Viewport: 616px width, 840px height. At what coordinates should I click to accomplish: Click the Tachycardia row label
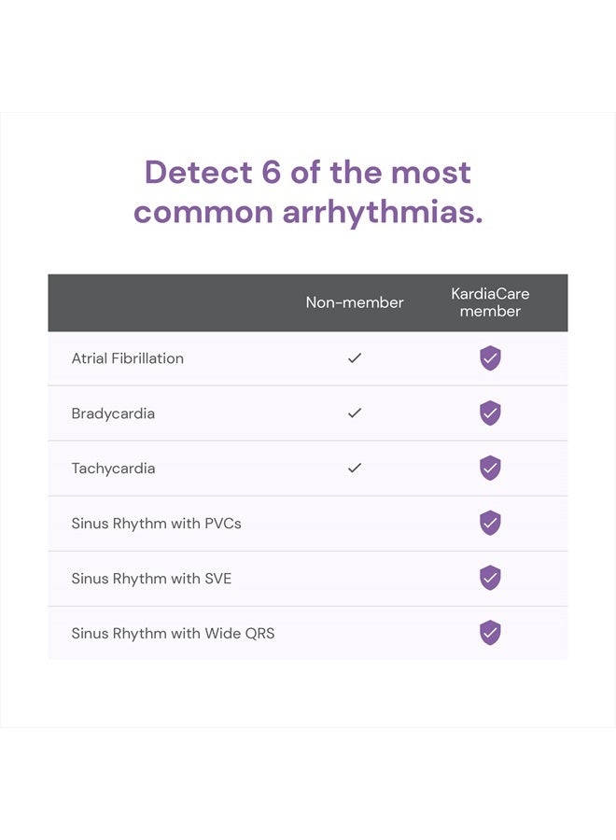[114, 469]
